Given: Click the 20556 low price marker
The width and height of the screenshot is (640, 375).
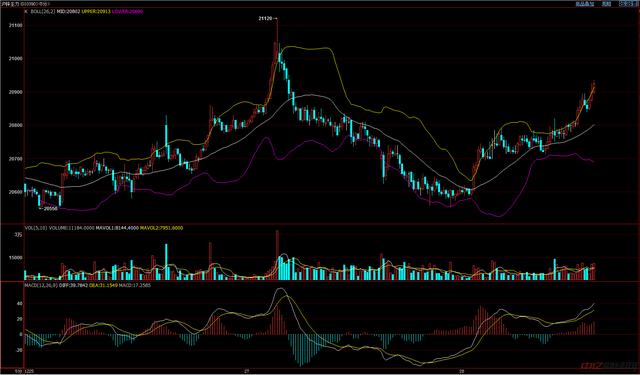Looking at the screenshot, I should click(51, 208).
